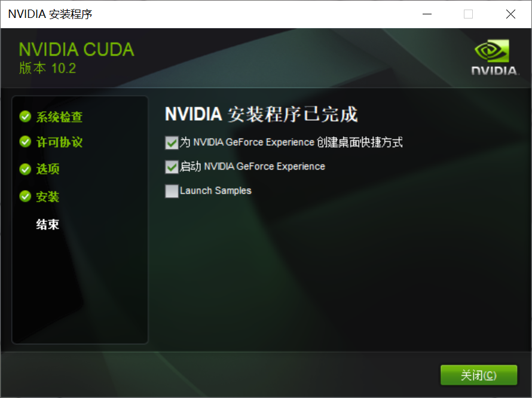
Task: Click the green checkmark beside 许可协议
Action: (26, 142)
